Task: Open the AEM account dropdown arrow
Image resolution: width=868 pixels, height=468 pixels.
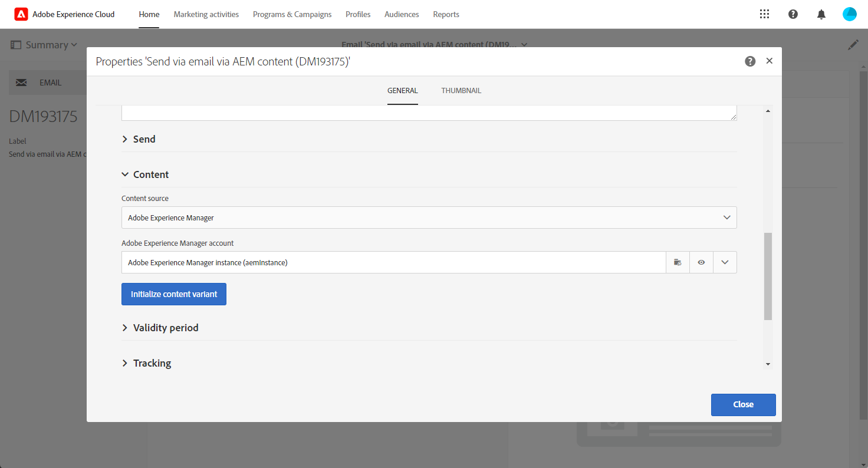Action: (725, 262)
